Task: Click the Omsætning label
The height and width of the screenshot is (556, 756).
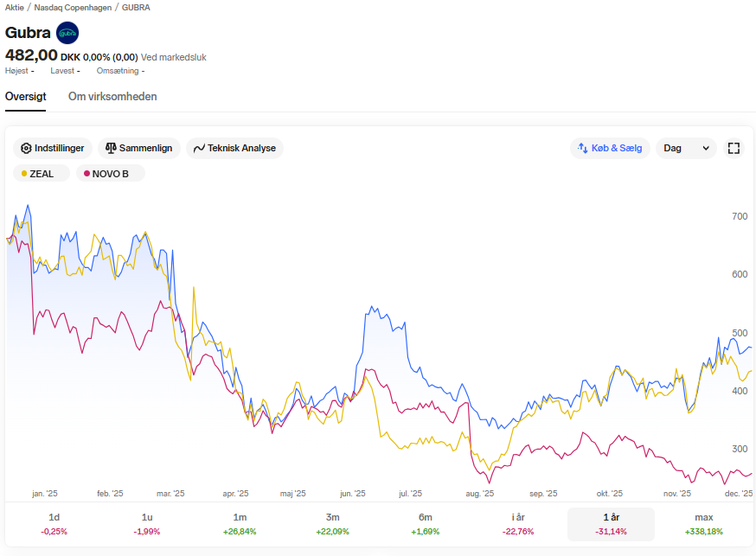Action: [x=118, y=71]
